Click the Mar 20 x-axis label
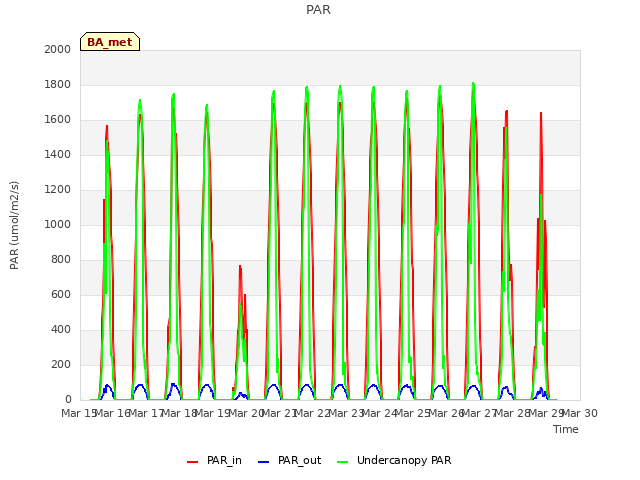Screen dimensions: 640x480 point(246,413)
